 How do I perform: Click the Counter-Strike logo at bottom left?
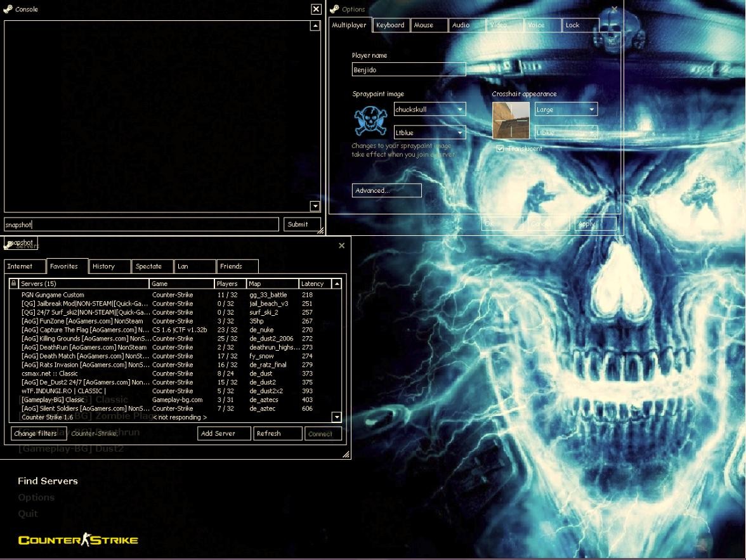coord(76,540)
